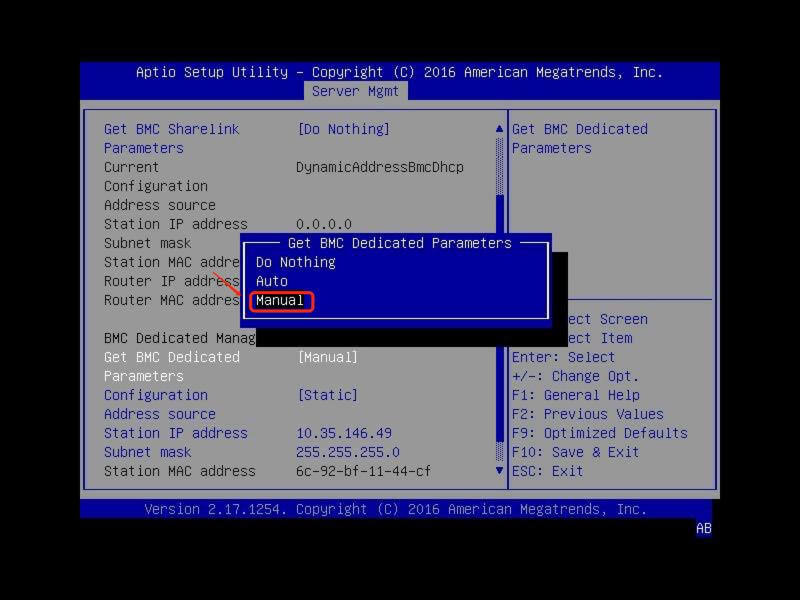The height and width of the screenshot is (600, 800).
Task: Open Get BMC Dedicated [Manual] value
Action: point(327,357)
